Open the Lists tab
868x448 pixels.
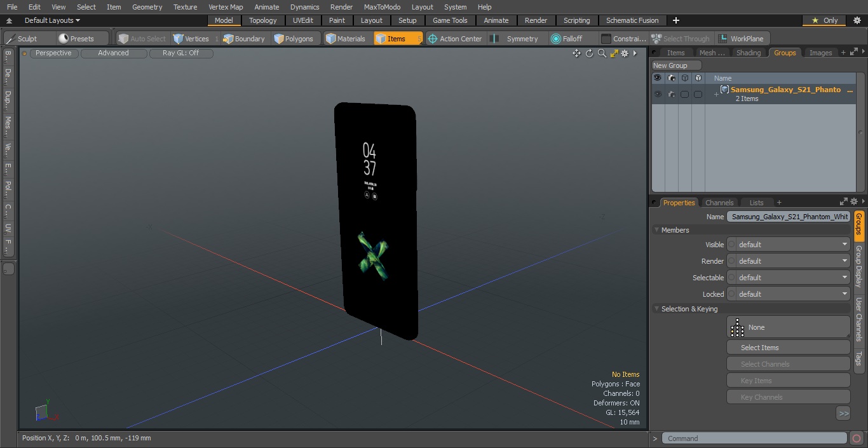tap(756, 203)
